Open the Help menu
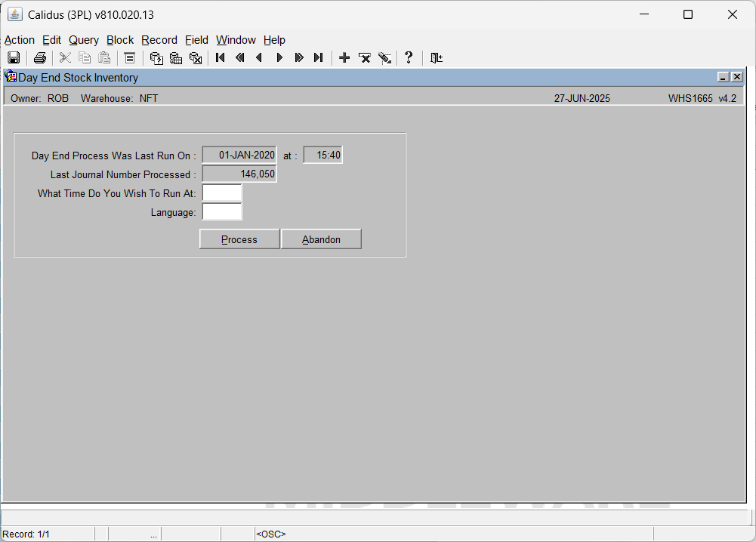Image resolution: width=756 pixels, height=542 pixels. coord(274,40)
